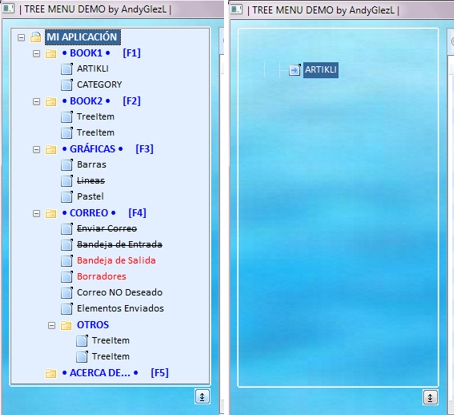Click the MI APLICACIÓN root folder icon
Image resolution: width=454 pixels, height=415 pixels.
(x=36, y=37)
